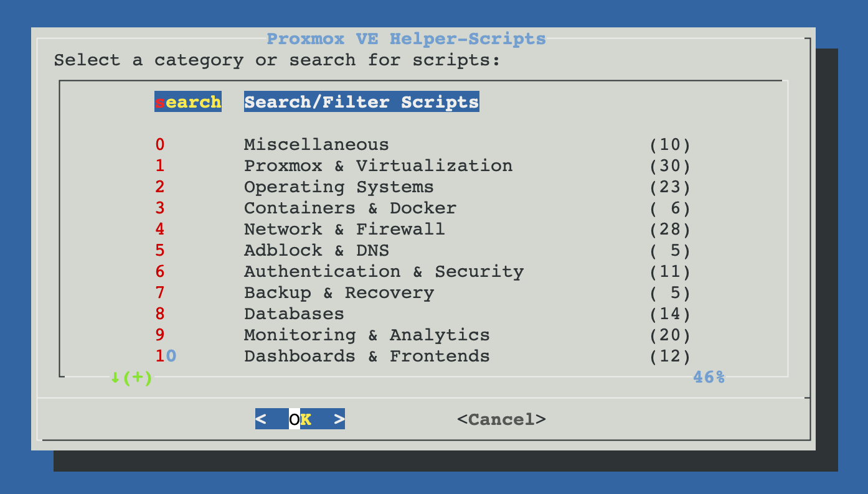The image size is (868, 494).
Task: Click the red 'search' tag label
Action: coord(188,102)
